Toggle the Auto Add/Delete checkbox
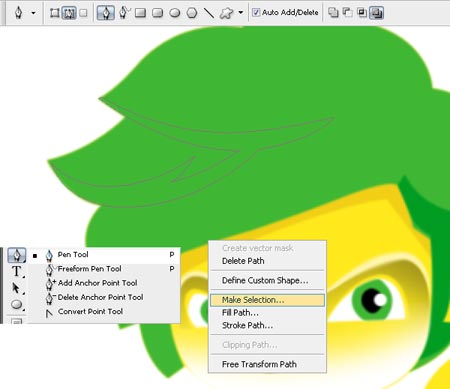Screen dimensions: 450x389 point(256,13)
